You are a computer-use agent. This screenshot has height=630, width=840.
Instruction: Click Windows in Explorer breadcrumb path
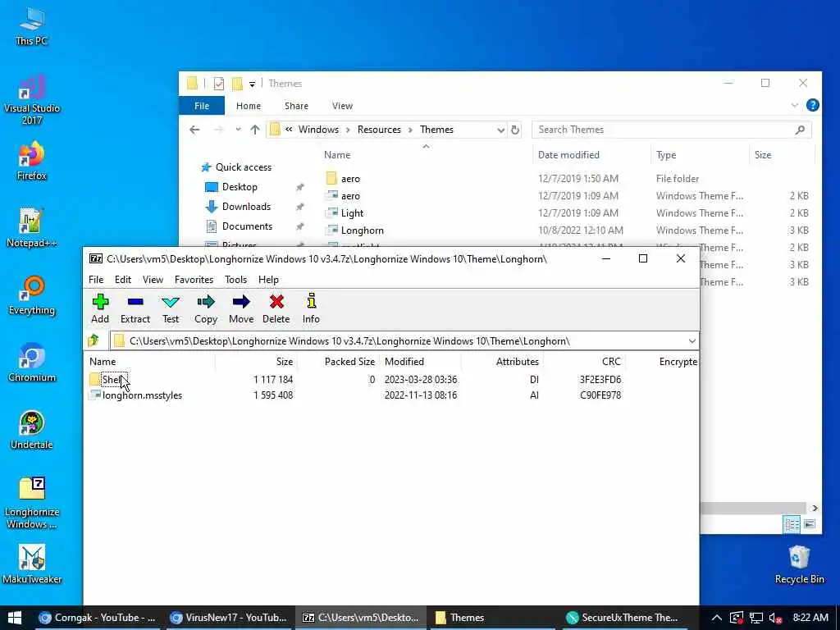[318, 130]
